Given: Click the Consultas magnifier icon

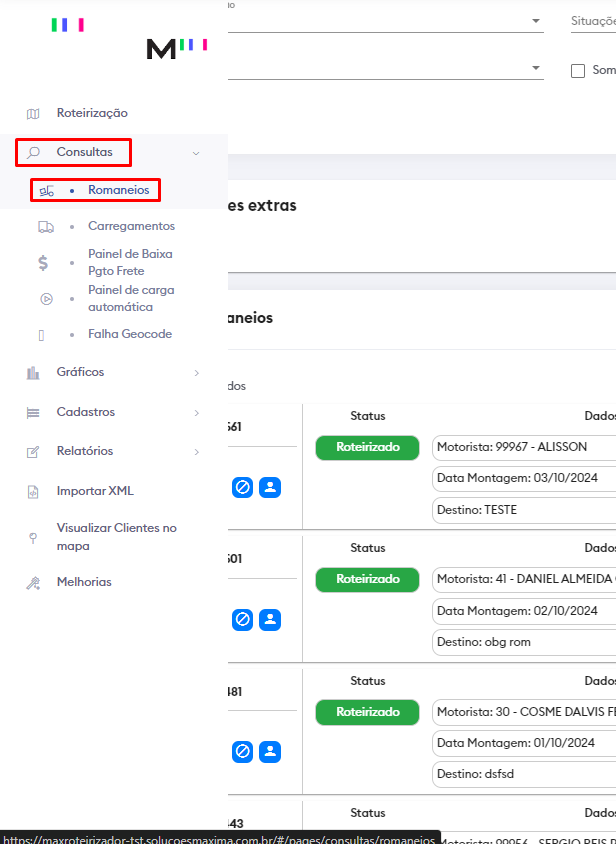Looking at the screenshot, I should 33,152.
